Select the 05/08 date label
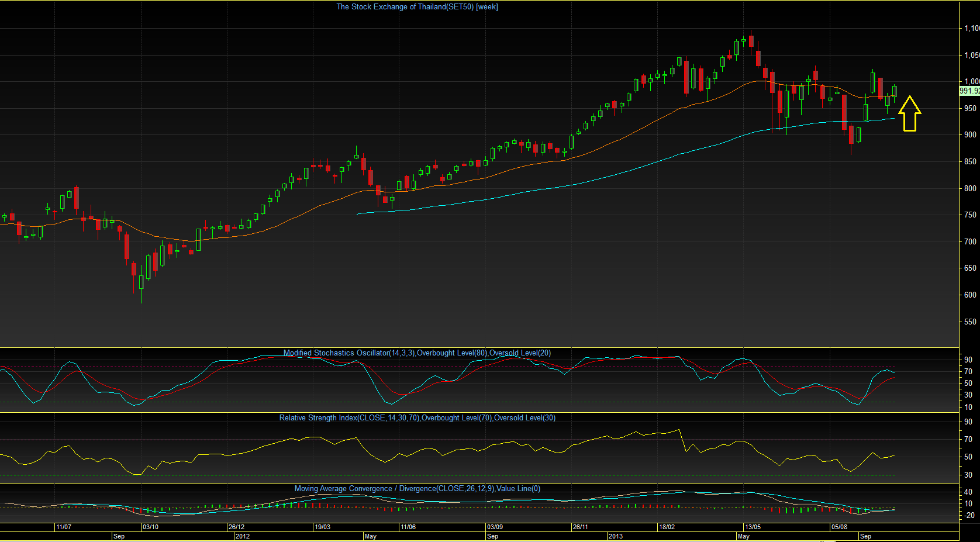The image size is (980, 542). [839, 527]
